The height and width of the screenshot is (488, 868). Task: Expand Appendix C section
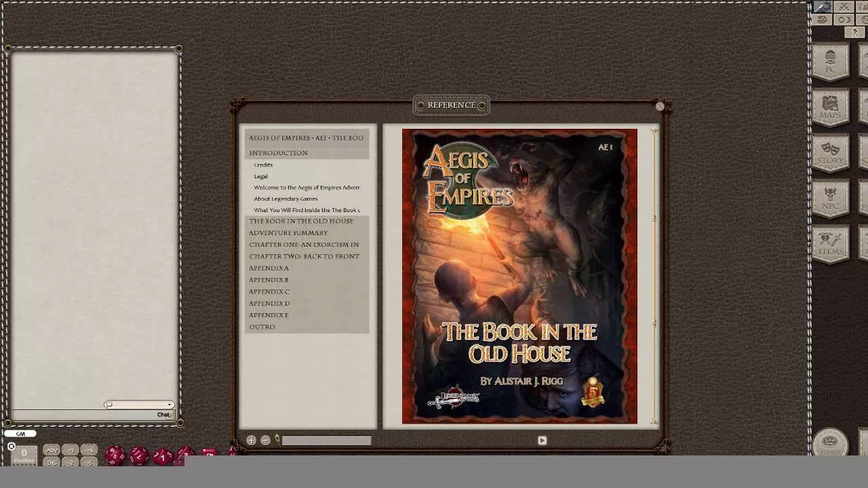[307, 291]
